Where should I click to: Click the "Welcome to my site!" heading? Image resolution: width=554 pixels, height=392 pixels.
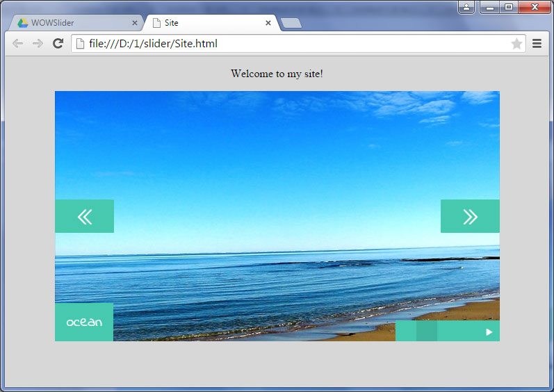(x=277, y=74)
